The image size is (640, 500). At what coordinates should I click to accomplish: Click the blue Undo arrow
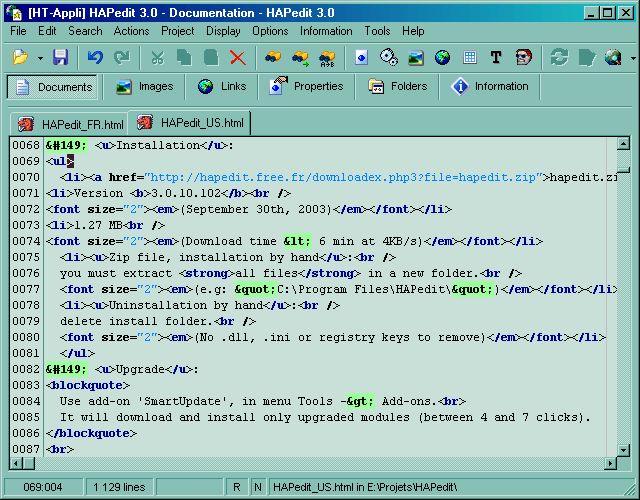pyautogui.click(x=95, y=57)
